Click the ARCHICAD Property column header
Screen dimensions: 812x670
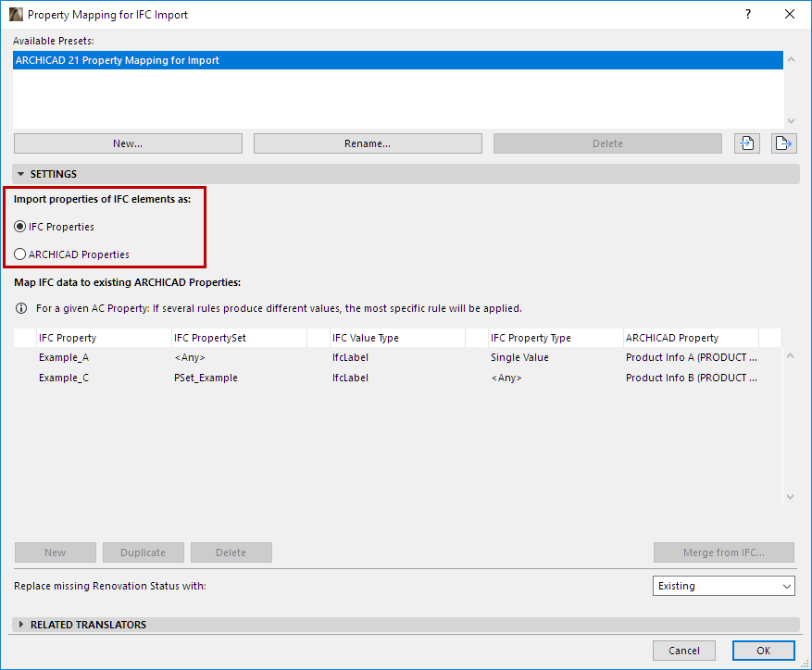[691, 338]
